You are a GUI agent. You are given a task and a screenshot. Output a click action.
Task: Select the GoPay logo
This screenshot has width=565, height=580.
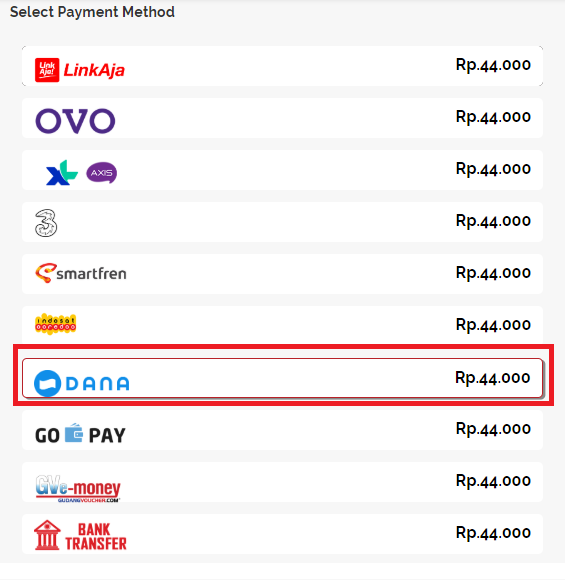[80, 434]
